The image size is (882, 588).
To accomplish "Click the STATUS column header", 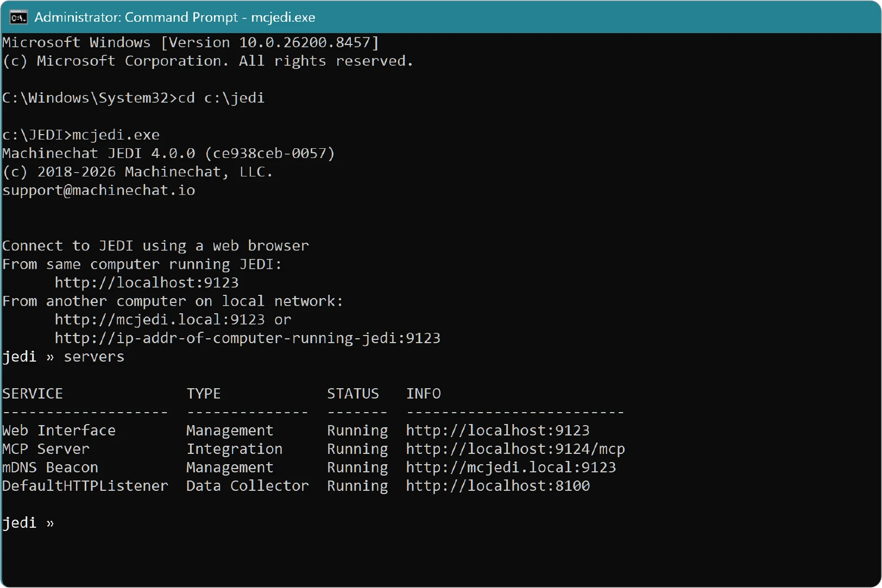I will pyautogui.click(x=353, y=394).
